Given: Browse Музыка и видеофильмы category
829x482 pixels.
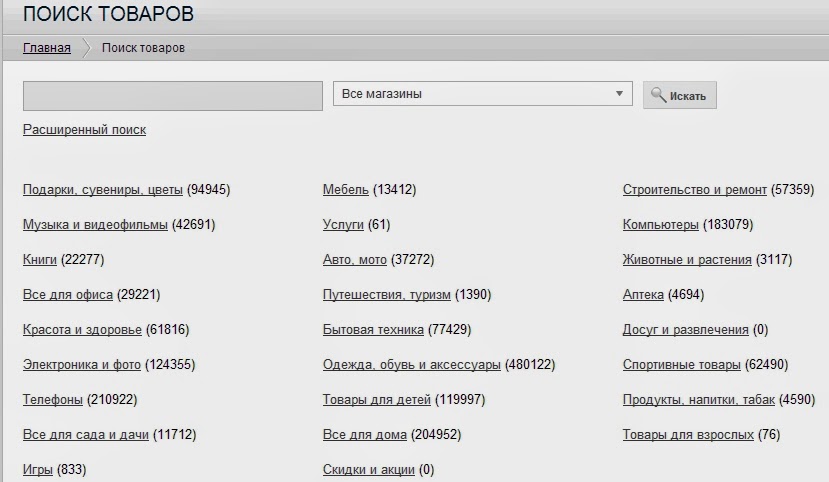Looking at the screenshot, I should coord(95,225).
